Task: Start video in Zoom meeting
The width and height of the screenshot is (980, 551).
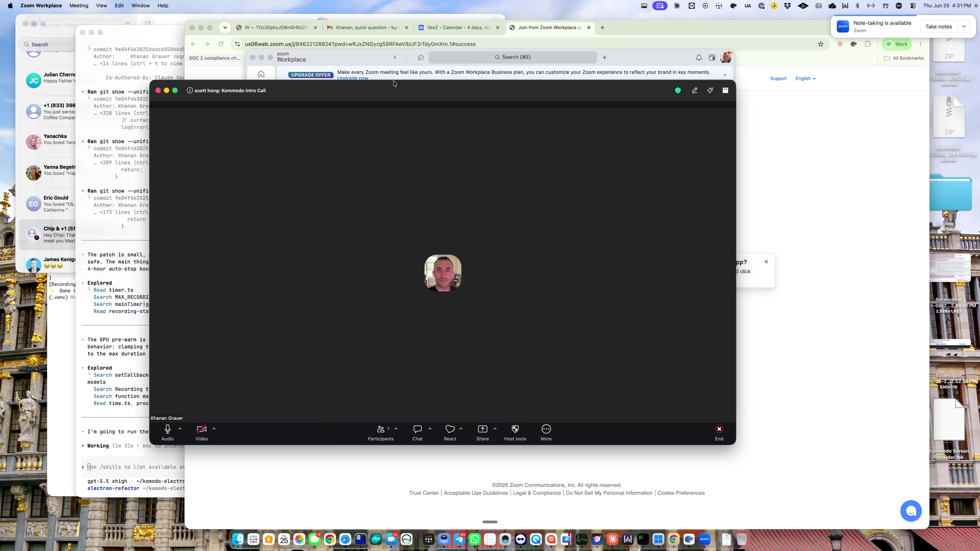Action: (x=202, y=433)
